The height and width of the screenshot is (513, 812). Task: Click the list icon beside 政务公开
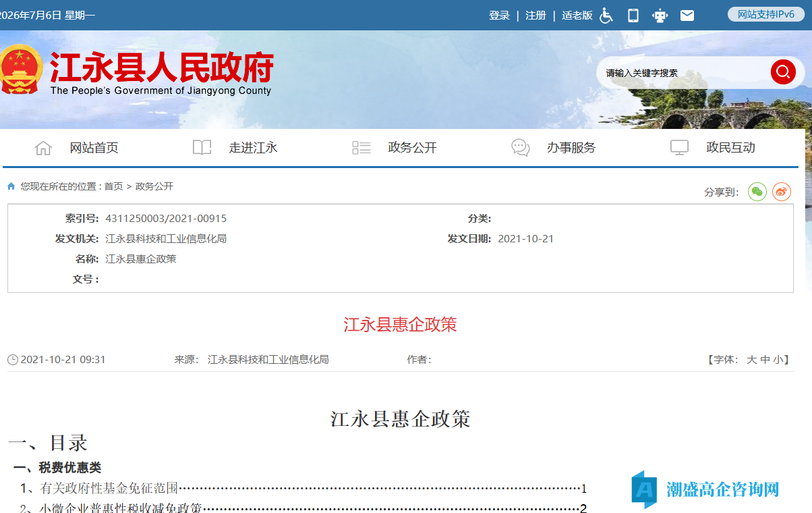click(x=361, y=148)
